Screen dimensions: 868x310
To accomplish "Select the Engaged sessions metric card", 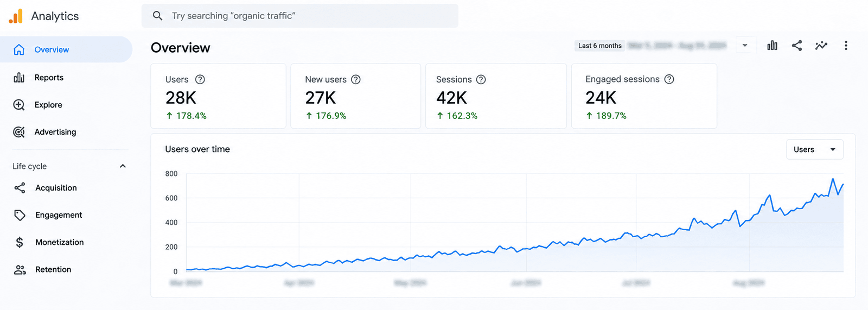I will (644, 96).
